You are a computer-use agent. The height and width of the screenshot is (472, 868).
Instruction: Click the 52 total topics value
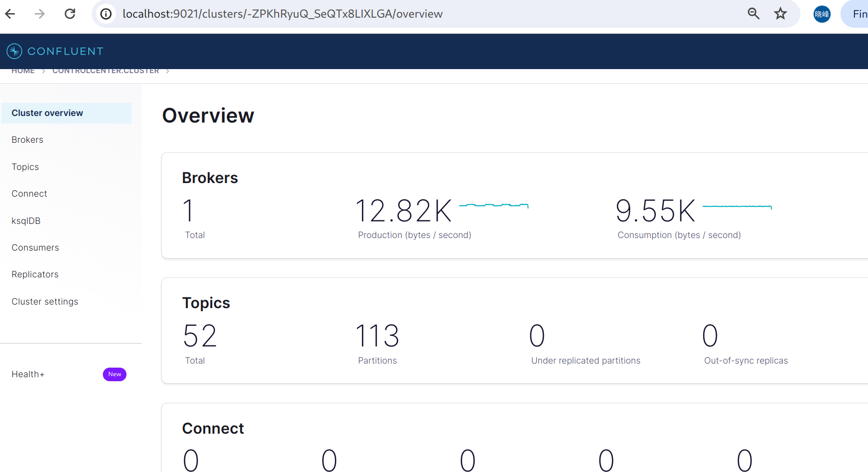tap(200, 336)
